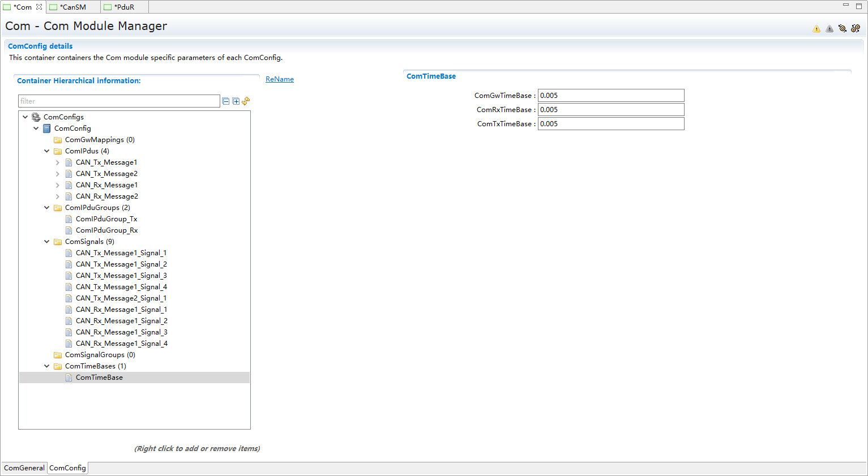This screenshot has height=476, width=868.
Task: Click the gray warning triangle icon
Action: pyautogui.click(x=829, y=29)
